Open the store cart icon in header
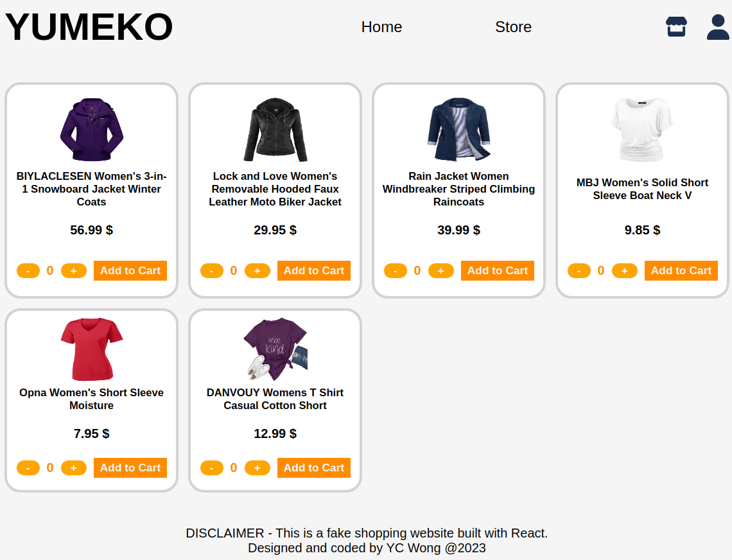Screen dimensions: 732x560 pyautogui.click(x=676, y=26)
